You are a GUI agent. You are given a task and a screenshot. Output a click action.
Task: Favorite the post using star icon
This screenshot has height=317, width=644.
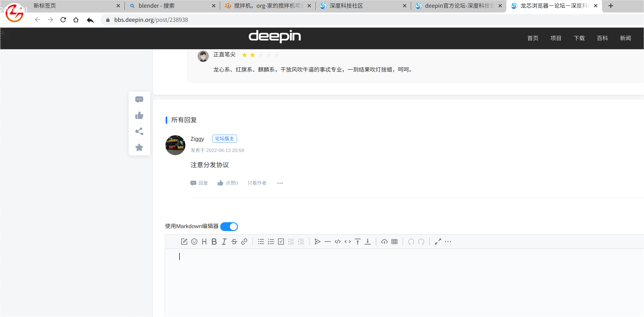pos(139,147)
